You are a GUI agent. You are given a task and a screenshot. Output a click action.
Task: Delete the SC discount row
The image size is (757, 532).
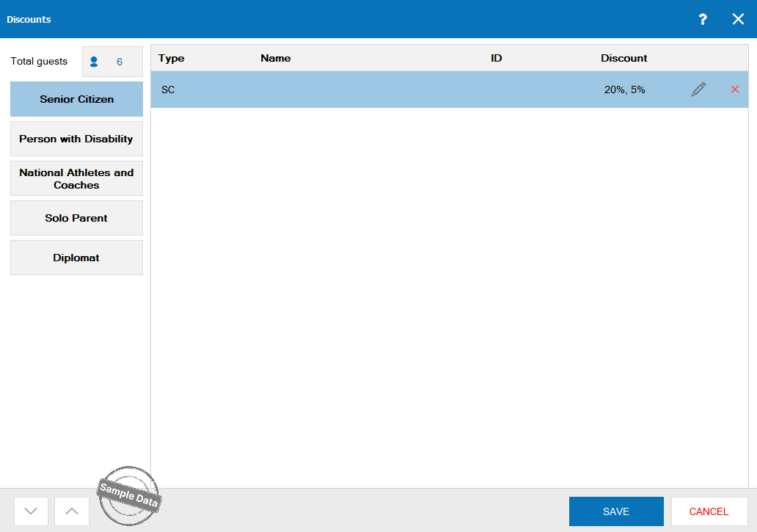734,90
